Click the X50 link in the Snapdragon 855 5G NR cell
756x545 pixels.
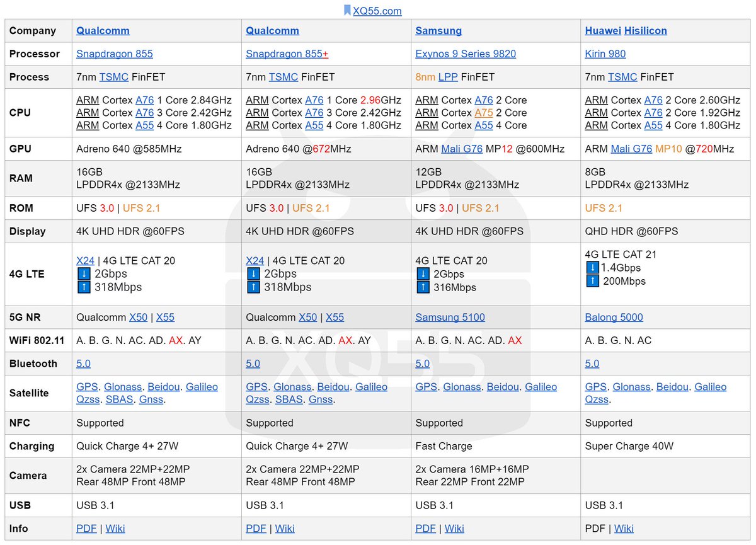pos(138,318)
